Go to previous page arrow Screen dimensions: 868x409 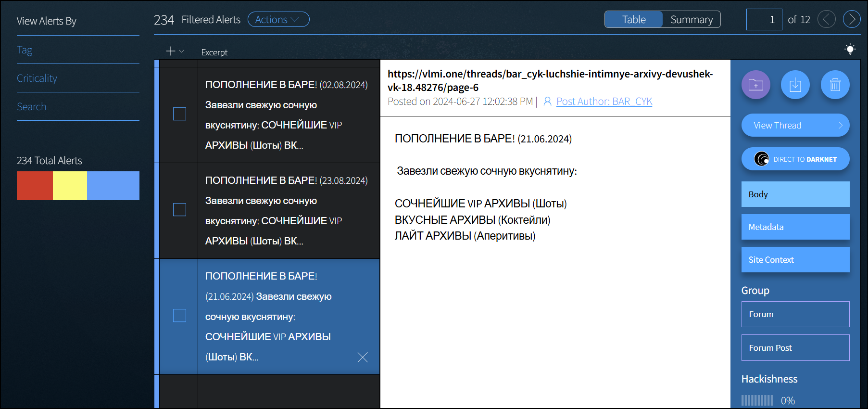click(826, 19)
